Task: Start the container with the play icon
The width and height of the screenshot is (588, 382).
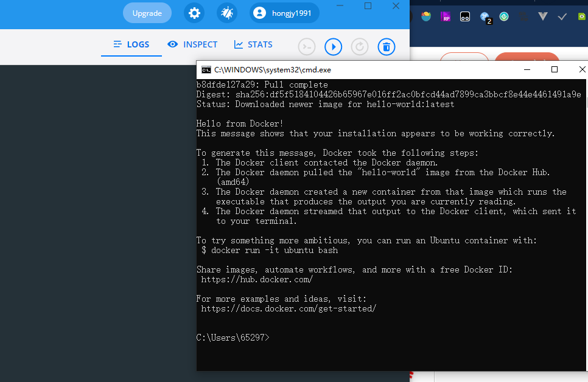Action: coord(333,47)
